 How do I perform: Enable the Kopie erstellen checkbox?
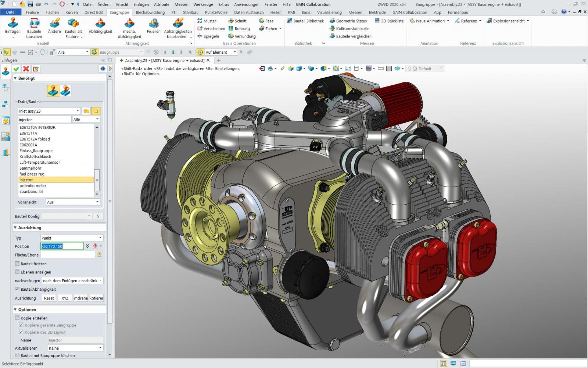click(17, 318)
